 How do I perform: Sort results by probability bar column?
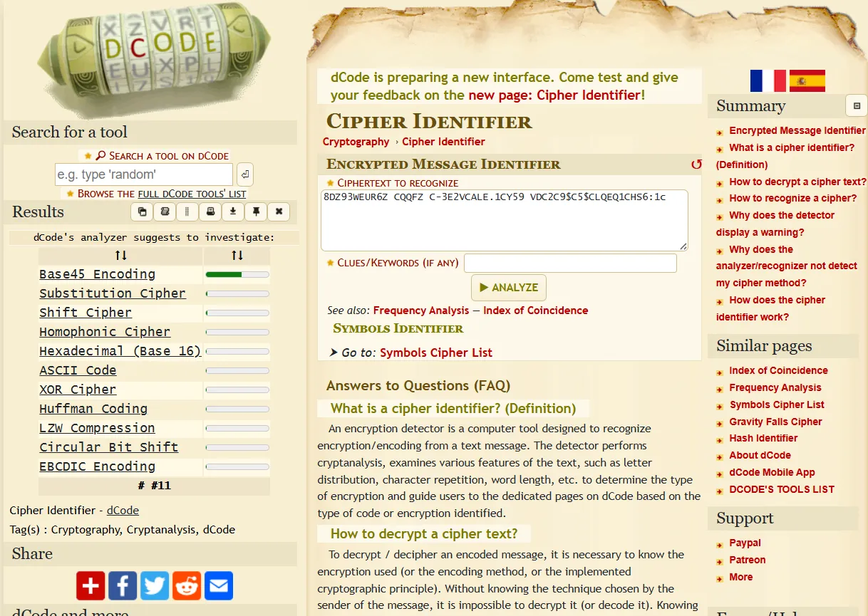tap(237, 256)
